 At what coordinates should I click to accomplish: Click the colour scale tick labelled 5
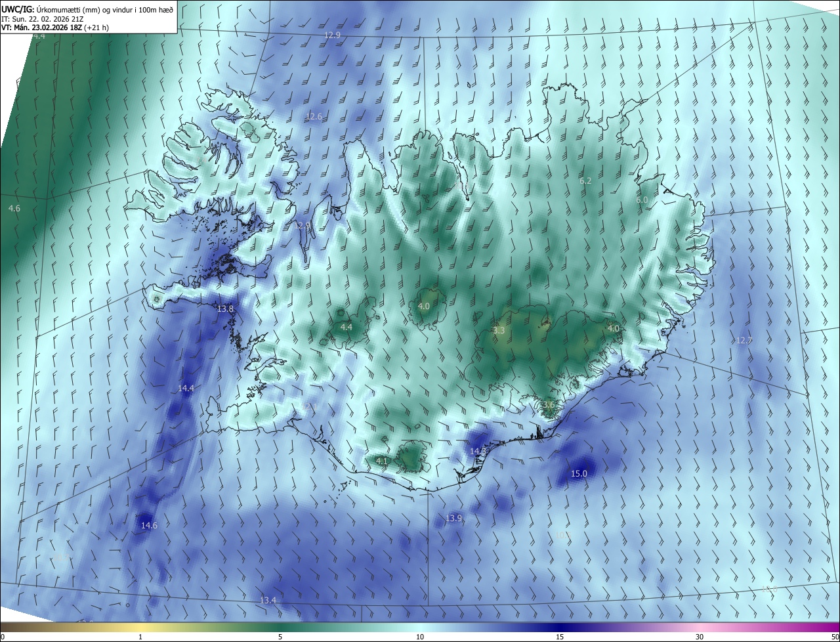(280, 637)
